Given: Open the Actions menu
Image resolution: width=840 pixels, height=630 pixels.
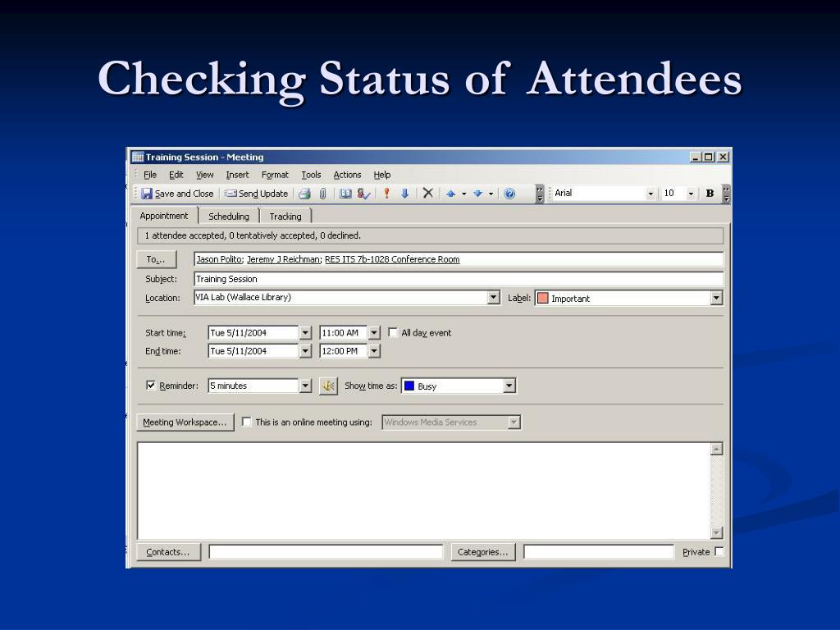Looking at the screenshot, I should tap(347, 175).
